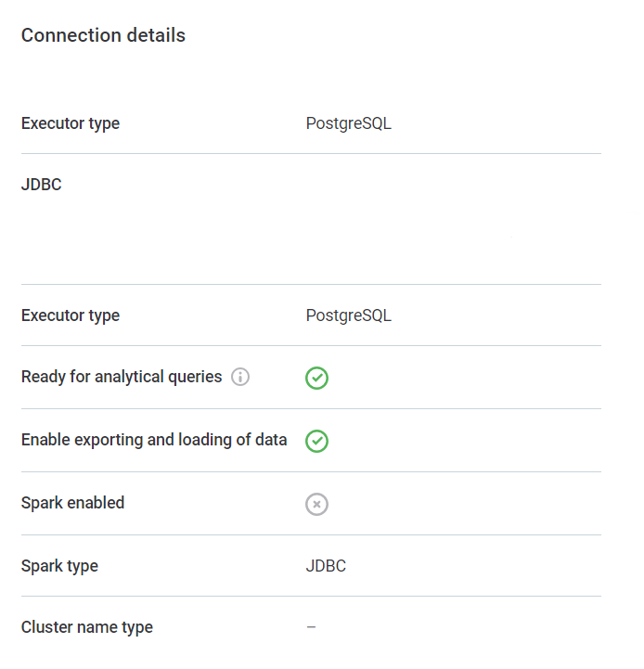Click the PostgreSQL value just above the green checkmarks
The height and width of the screenshot is (669, 644).
coord(348,315)
